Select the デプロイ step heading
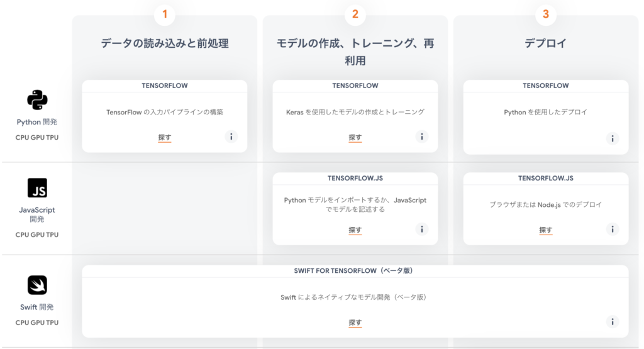This screenshot has height=349, width=644. coord(546,43)
